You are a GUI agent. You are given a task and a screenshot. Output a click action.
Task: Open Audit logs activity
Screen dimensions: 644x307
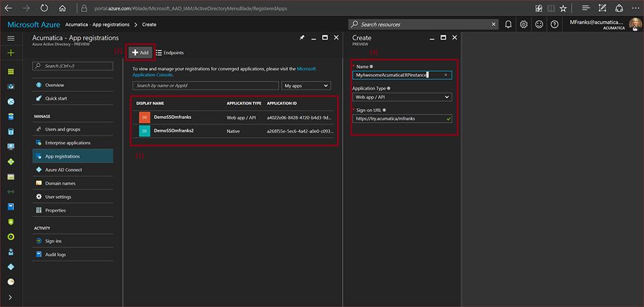(73, 255)
